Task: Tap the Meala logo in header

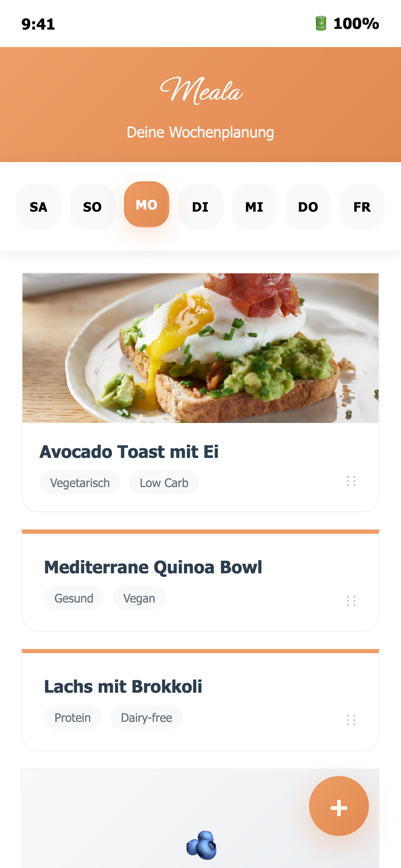Action: coord(201,91)
